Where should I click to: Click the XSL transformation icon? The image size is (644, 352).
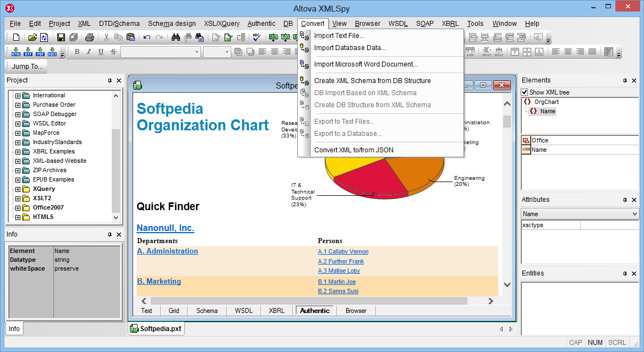[x=273, y=37]
